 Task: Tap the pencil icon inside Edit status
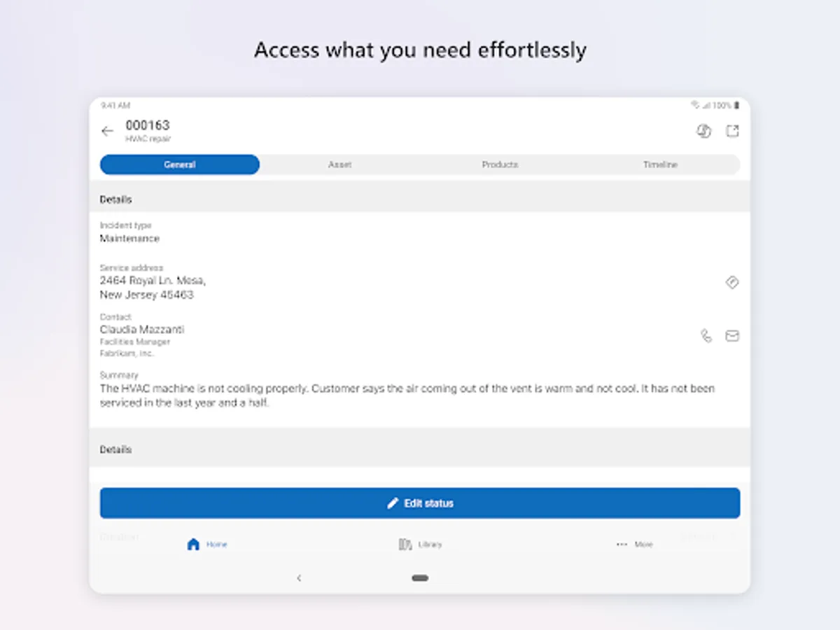point(393,503)
